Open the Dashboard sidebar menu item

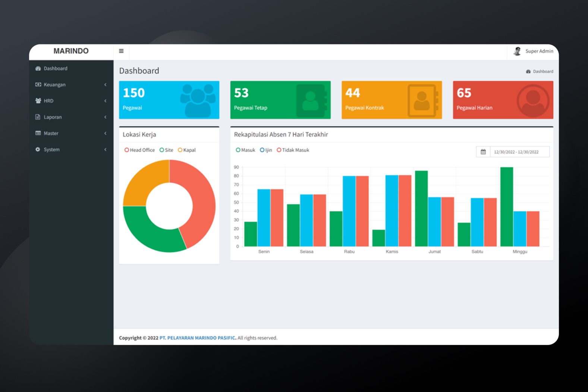click(x=56, y=69)
